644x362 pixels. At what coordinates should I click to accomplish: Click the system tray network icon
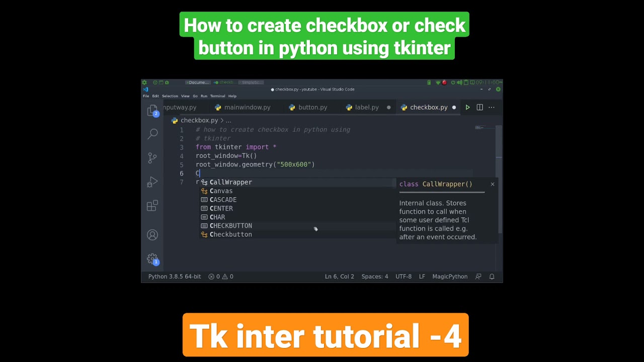pyautogui.click(x=438, y=82)
